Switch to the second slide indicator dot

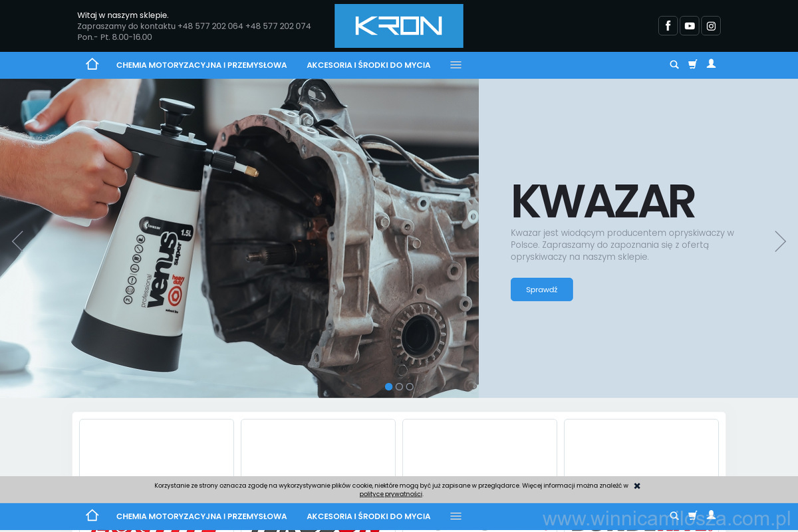pos(399,386)
